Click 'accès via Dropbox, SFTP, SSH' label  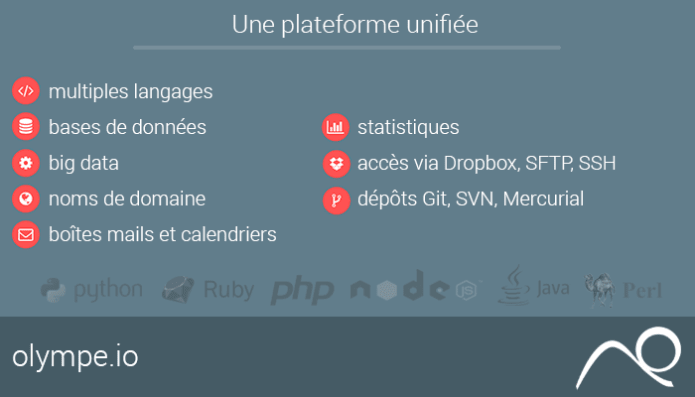click(487, 163)
